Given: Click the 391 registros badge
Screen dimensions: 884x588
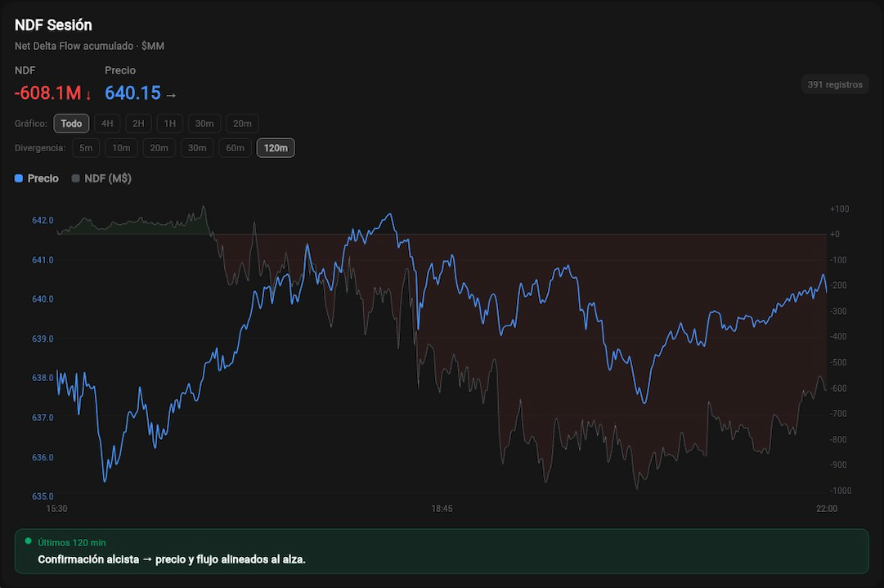Looking at the screenshot, I should pyautogui.click(x=834, y=84).
